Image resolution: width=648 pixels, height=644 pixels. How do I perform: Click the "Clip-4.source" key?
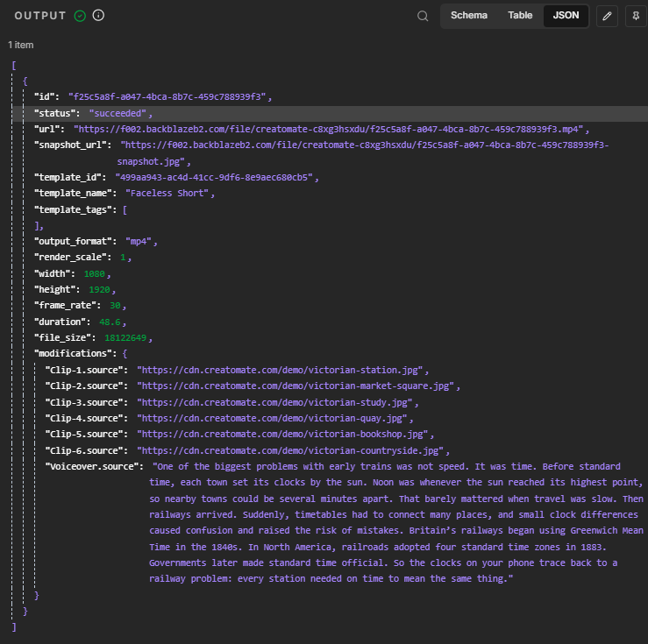[x=84, y=418]
